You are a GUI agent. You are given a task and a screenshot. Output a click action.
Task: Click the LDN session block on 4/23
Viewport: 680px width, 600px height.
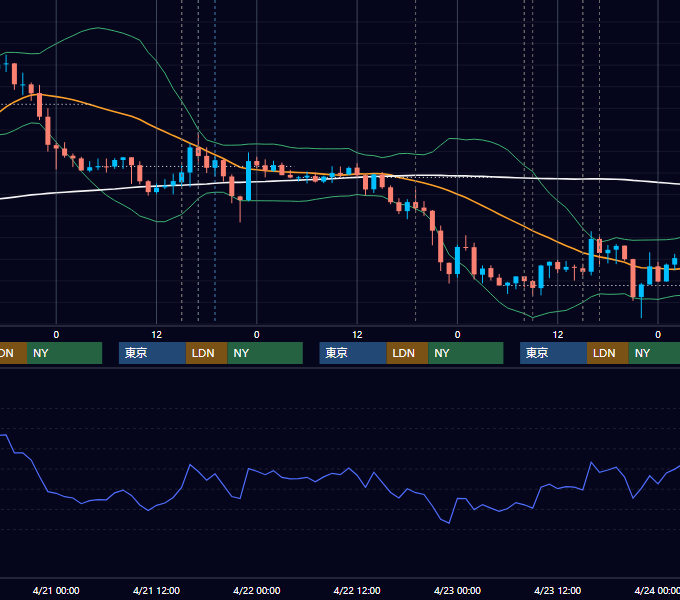[608, 353]
